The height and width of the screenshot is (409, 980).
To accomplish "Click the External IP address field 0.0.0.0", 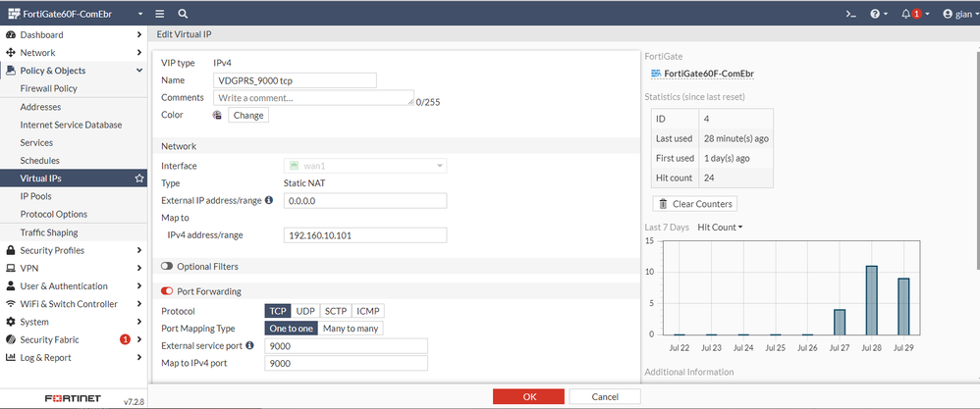I will (365, 200).
